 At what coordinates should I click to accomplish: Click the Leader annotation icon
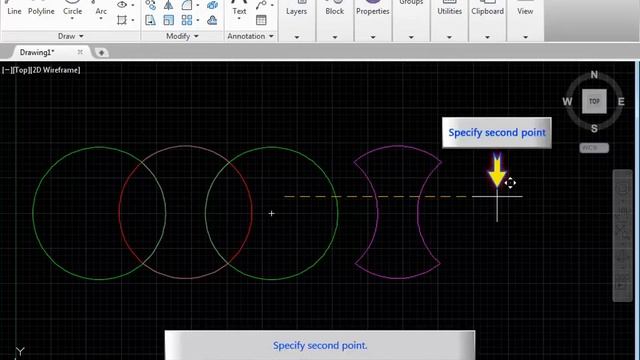pyautogui.click(x=261, y=5)
